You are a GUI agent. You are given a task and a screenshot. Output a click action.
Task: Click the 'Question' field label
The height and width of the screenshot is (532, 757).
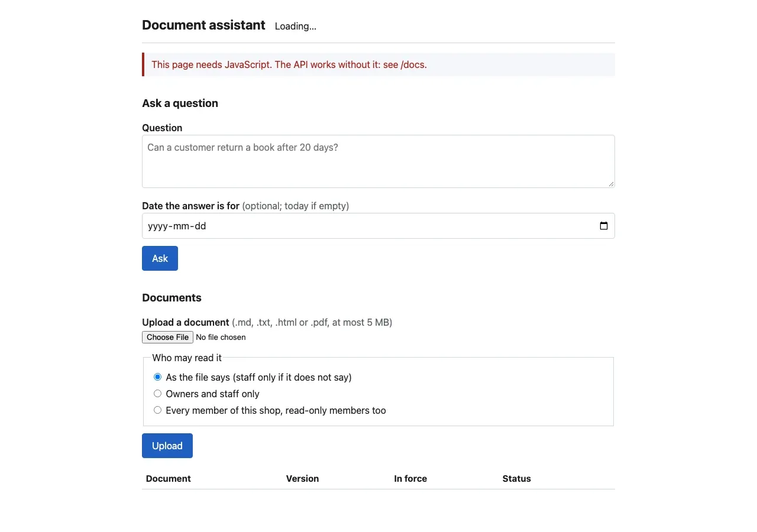(162, 128)
